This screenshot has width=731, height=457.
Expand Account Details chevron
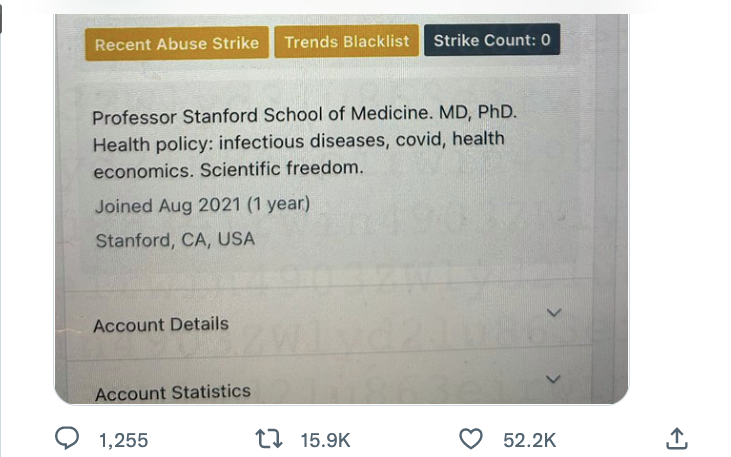[553, 312]
